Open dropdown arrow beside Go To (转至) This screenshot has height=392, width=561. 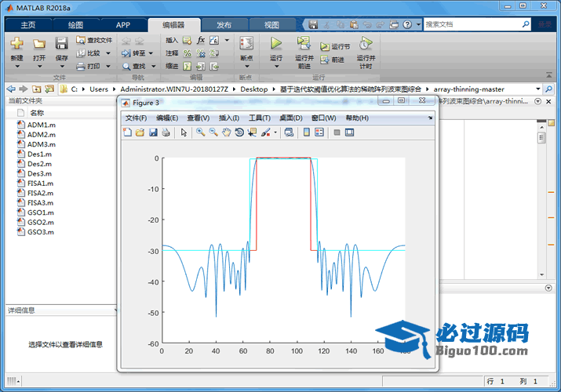pyautogui.click(x=151, y=53)
